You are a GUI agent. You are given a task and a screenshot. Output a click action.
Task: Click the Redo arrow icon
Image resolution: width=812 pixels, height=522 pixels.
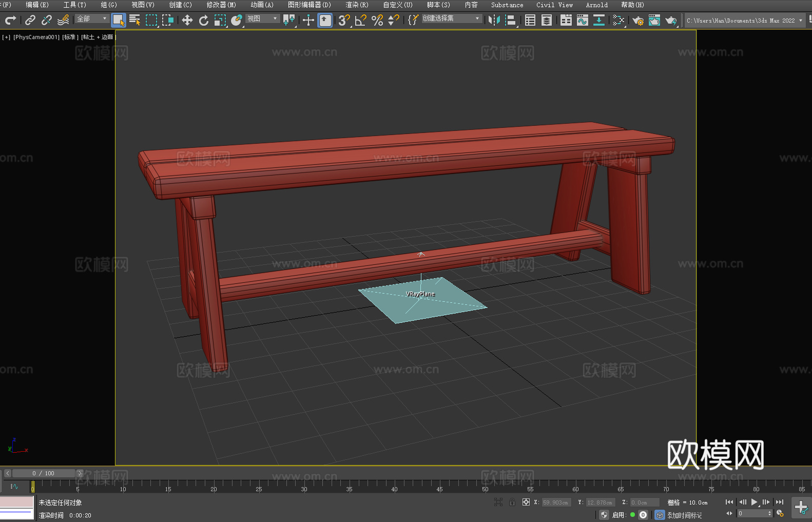10,20
